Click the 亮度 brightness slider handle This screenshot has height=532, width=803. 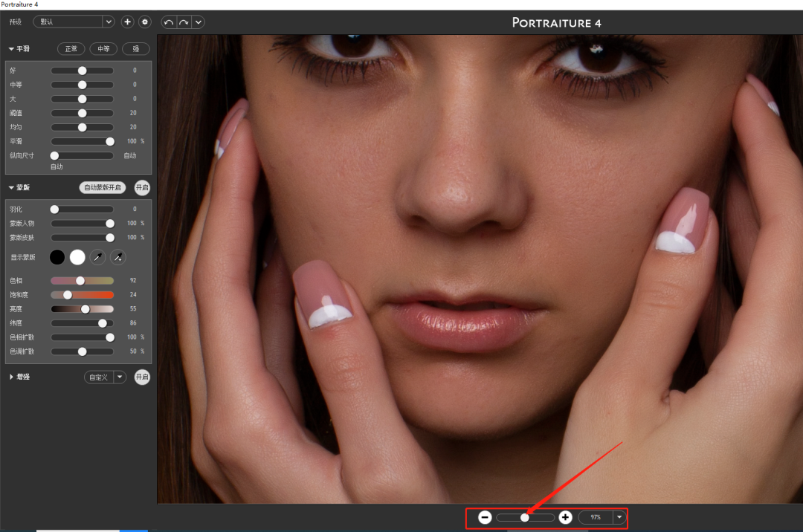point(86,309)
